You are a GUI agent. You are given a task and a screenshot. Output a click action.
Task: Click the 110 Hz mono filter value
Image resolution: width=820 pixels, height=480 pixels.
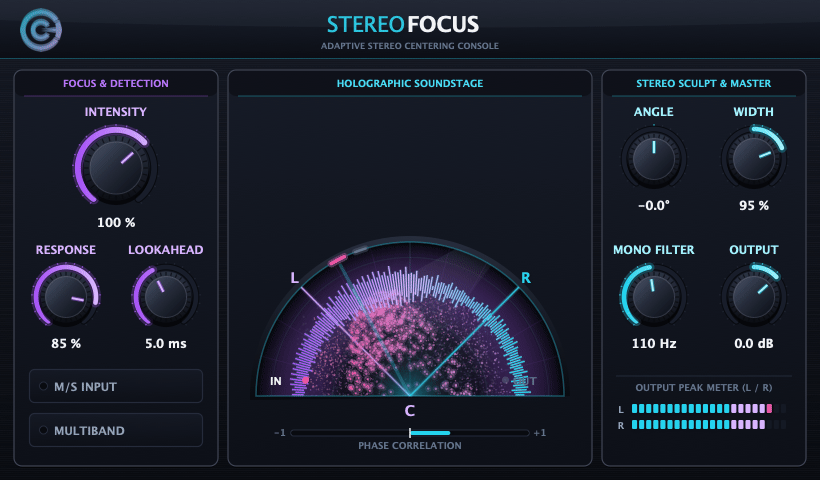pyautogui.click(x=654, y=344)
